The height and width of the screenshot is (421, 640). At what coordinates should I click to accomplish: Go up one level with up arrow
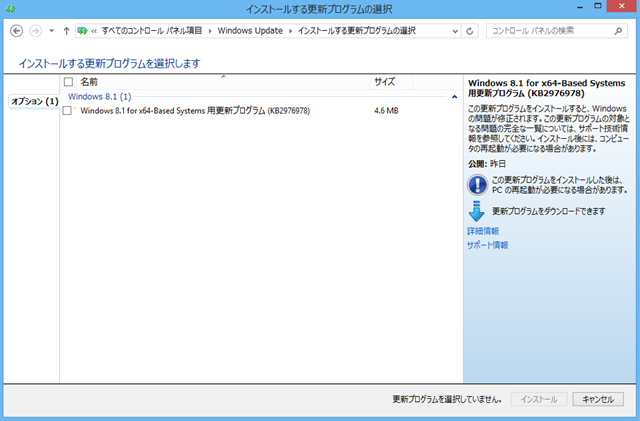[66, 31]
